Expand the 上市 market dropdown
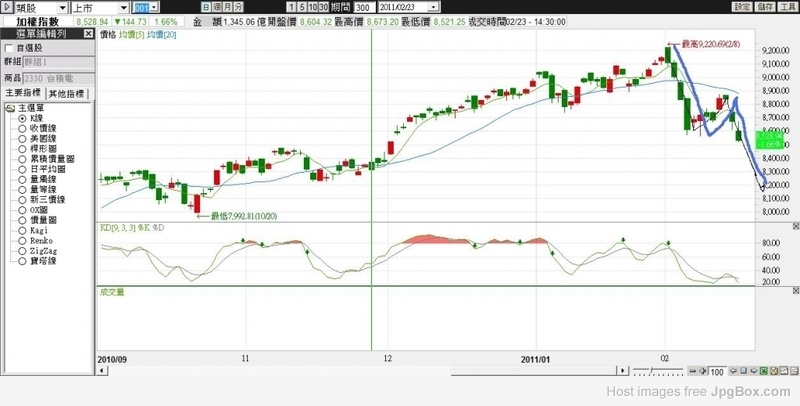This screenshot has height=406, width=800. point(123,6)
